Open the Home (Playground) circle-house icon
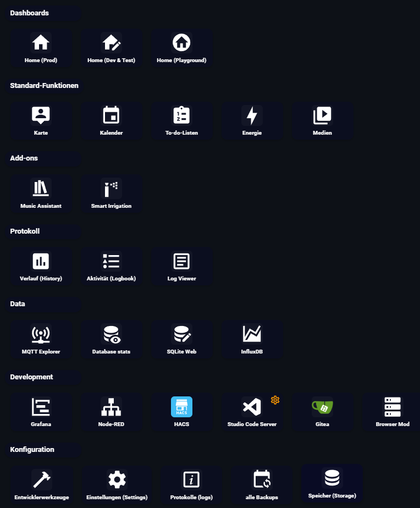The width and height of the screenshot is (420, 508). (181, 42)
